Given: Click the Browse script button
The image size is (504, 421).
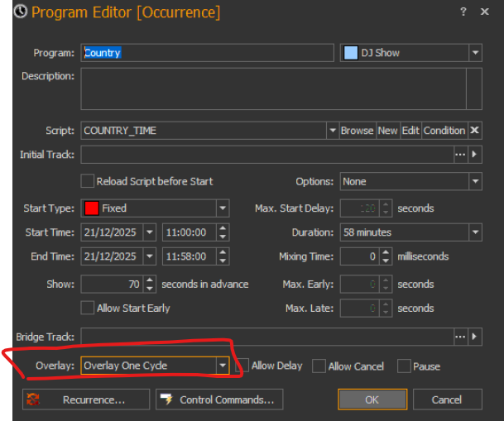Looking at the screenshot, I should click(x=357, y=131).
